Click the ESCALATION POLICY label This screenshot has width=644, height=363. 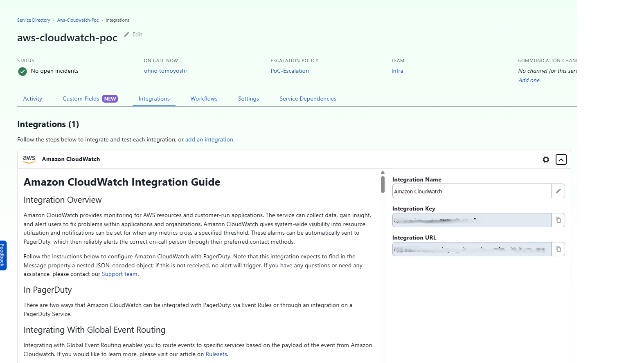(x=294, y=60)
